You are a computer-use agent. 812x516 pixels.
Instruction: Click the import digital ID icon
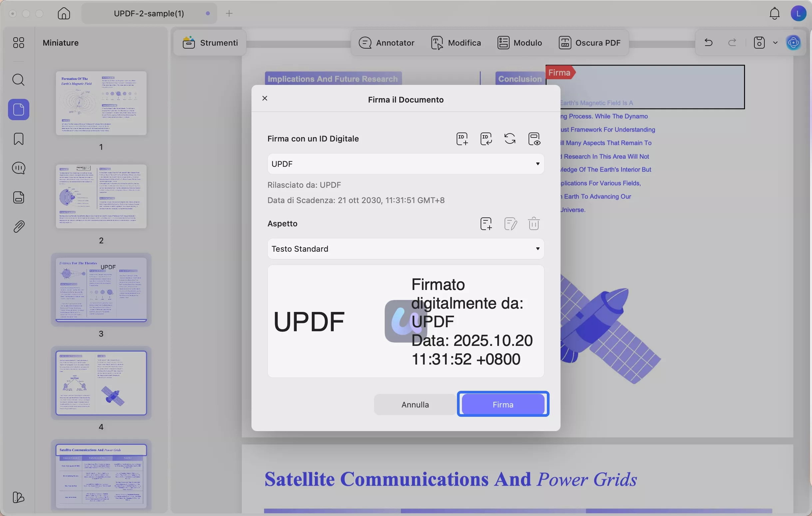(x=486, y=139)
